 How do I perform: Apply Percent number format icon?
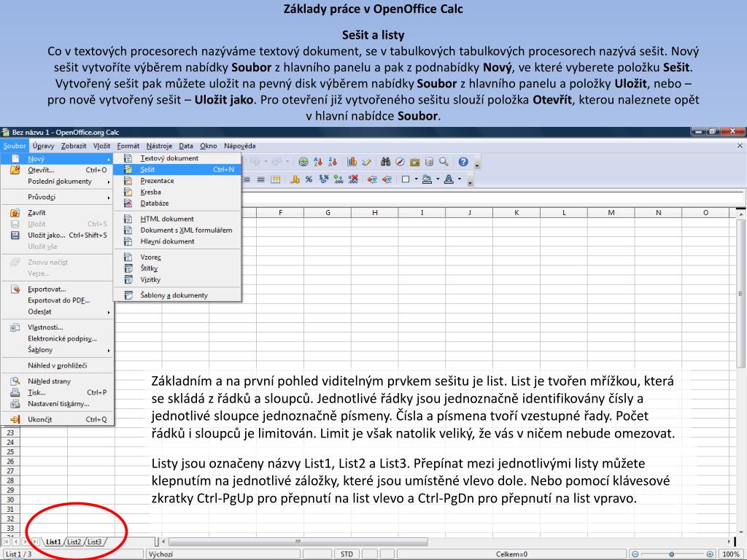tap(309, 179)
